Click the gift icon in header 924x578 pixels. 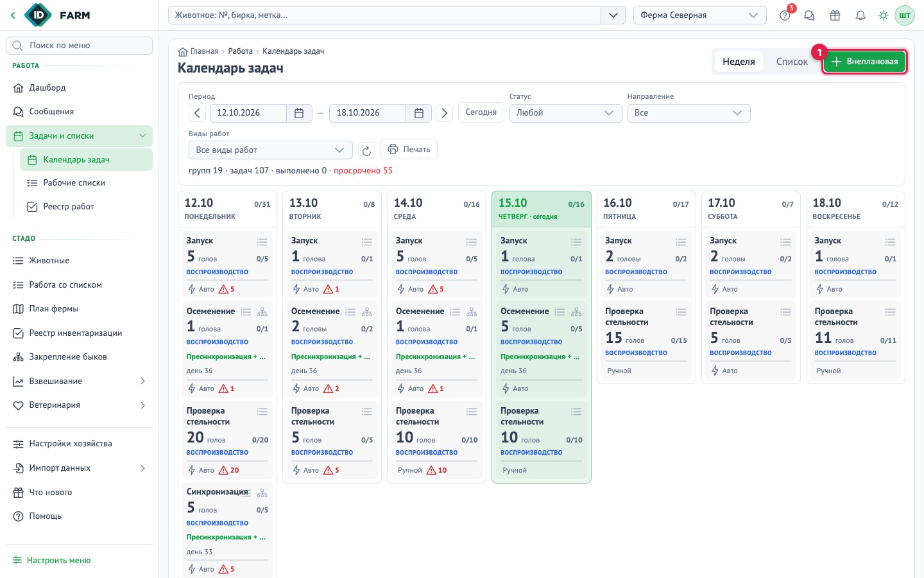click(835, 15)
